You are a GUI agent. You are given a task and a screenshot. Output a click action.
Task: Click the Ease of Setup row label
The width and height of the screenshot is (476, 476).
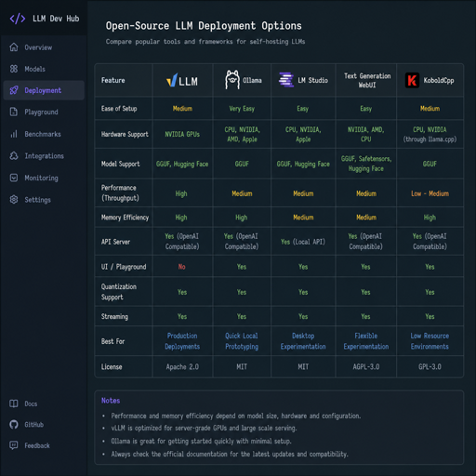tap(119, 109)
